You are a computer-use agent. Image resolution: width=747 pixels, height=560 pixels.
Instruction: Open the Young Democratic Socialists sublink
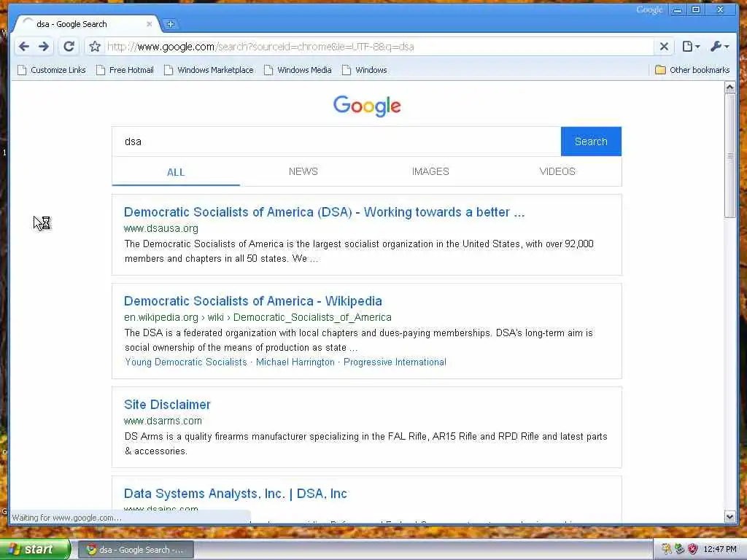186,362
